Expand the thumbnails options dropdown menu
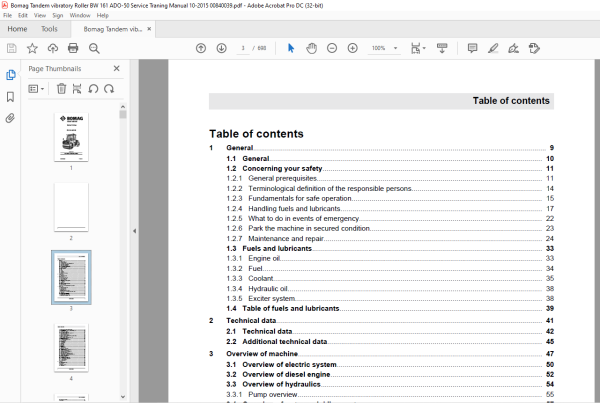The image size is (600, 403). click(36, 89)
